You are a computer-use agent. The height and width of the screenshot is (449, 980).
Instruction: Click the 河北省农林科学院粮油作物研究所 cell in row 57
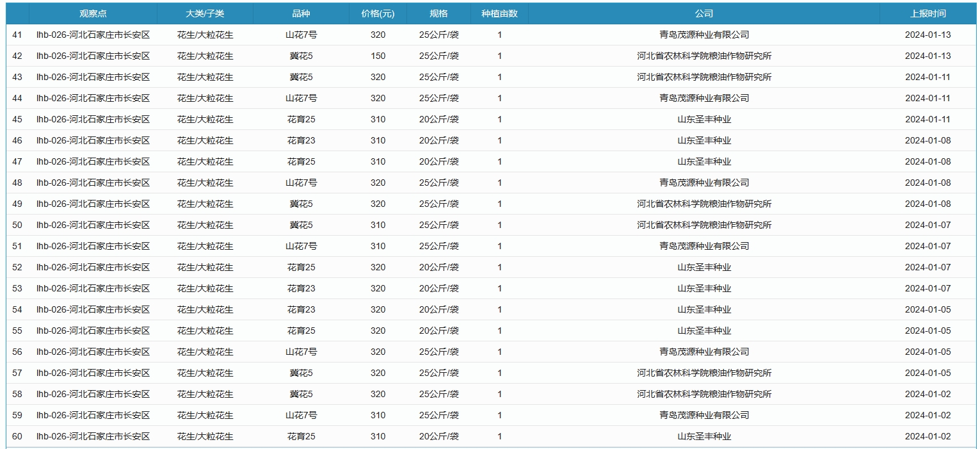pos(704,373)
